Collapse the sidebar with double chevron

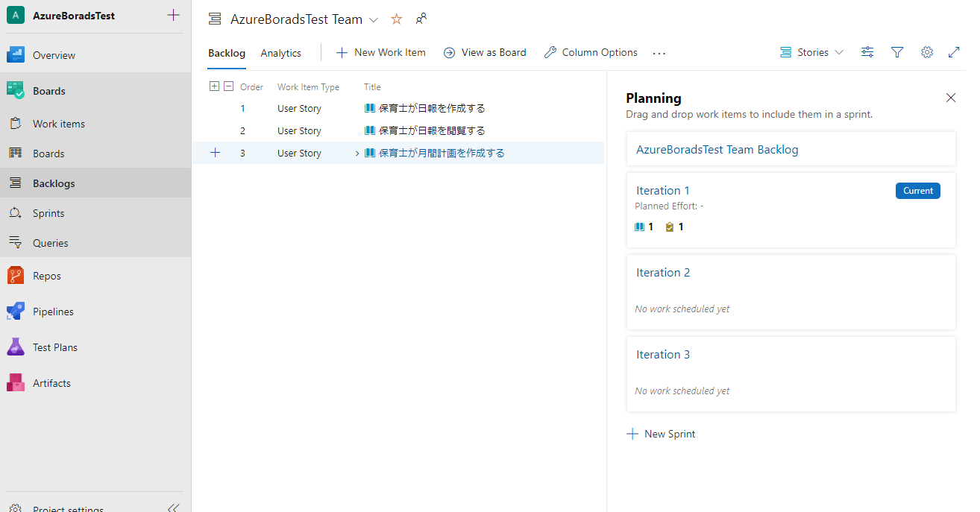click(174, 508)
